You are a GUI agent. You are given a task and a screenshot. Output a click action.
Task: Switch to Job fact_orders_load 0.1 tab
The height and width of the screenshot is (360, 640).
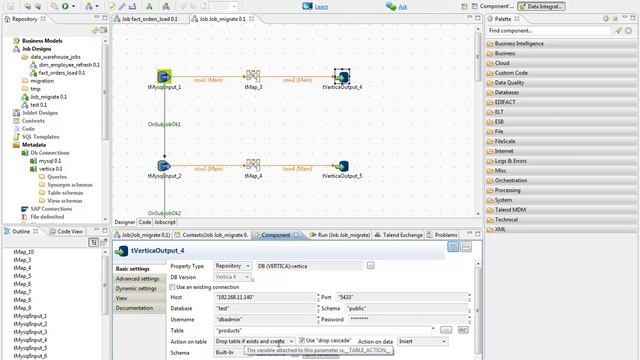(149, 19)
